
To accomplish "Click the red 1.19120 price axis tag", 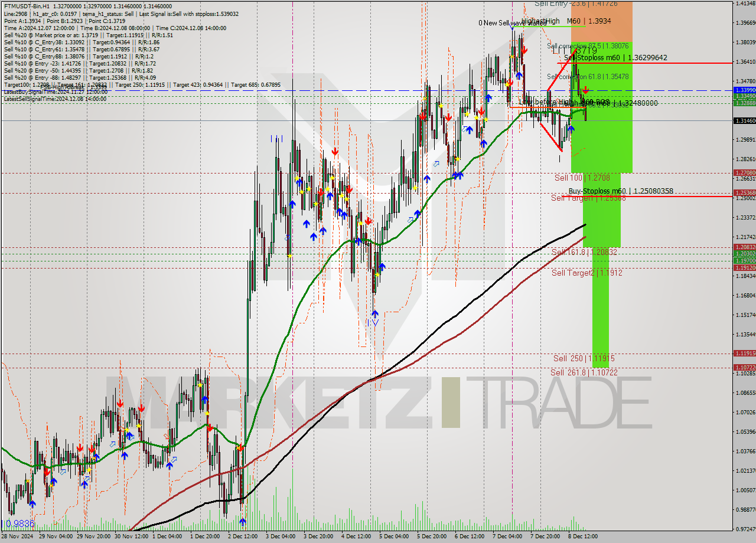I will pyautogui.click(x=744, y=267).
